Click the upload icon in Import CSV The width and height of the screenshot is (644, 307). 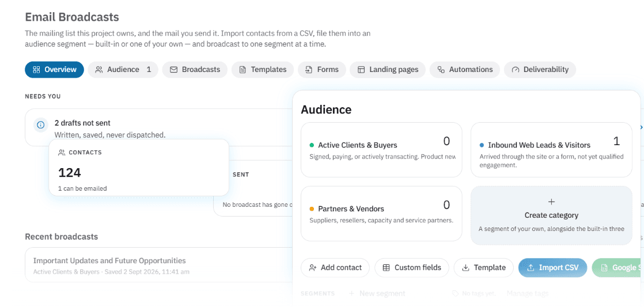531,268
